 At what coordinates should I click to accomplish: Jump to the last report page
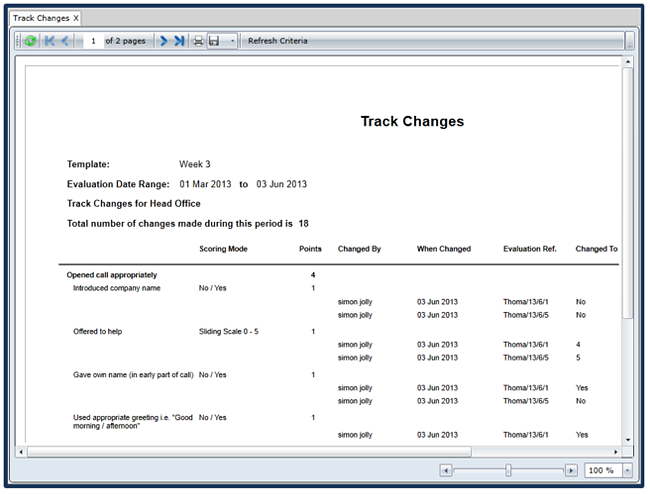[179, 41]
